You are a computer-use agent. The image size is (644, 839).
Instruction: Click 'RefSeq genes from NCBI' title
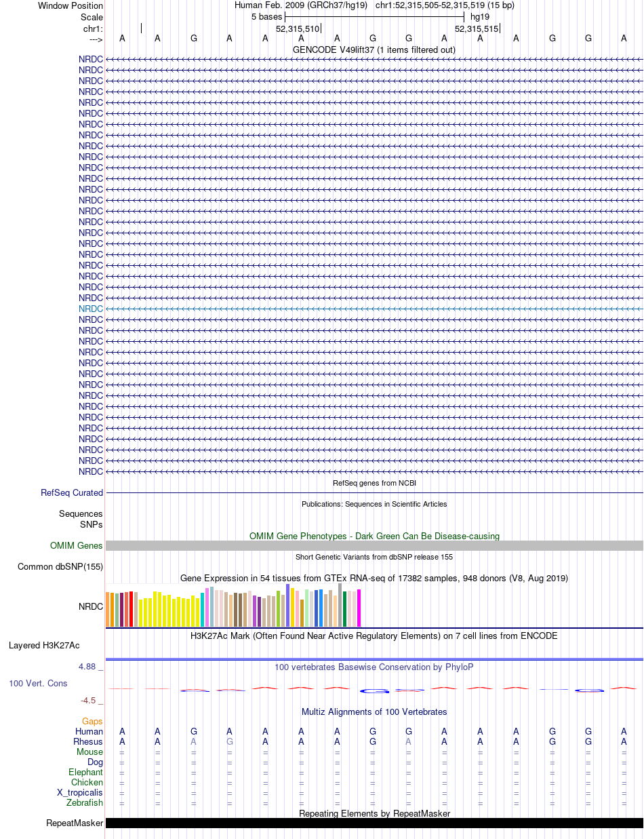pos(374,483)
